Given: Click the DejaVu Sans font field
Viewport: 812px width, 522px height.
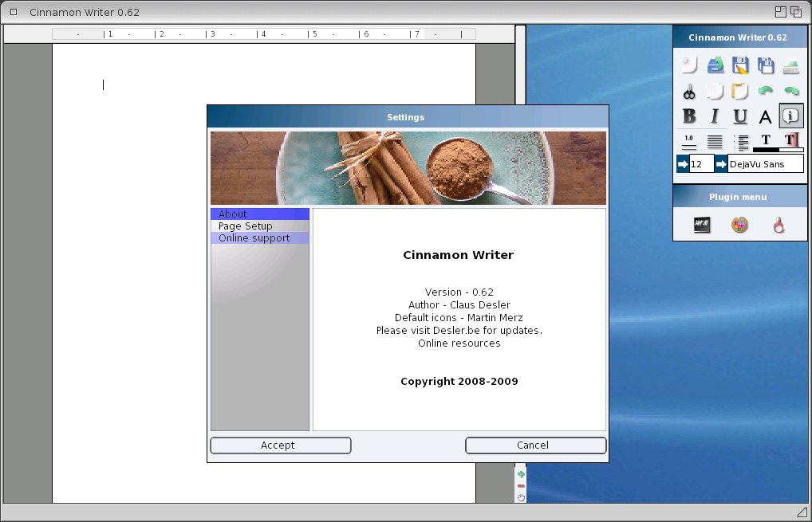Looking at the screenshot, I should click(x=765, y=164).
